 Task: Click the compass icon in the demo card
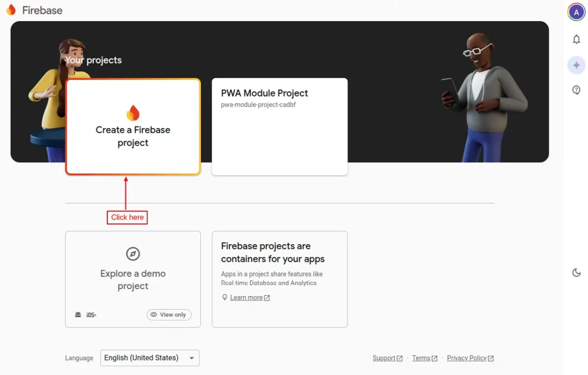click(133, 254)
